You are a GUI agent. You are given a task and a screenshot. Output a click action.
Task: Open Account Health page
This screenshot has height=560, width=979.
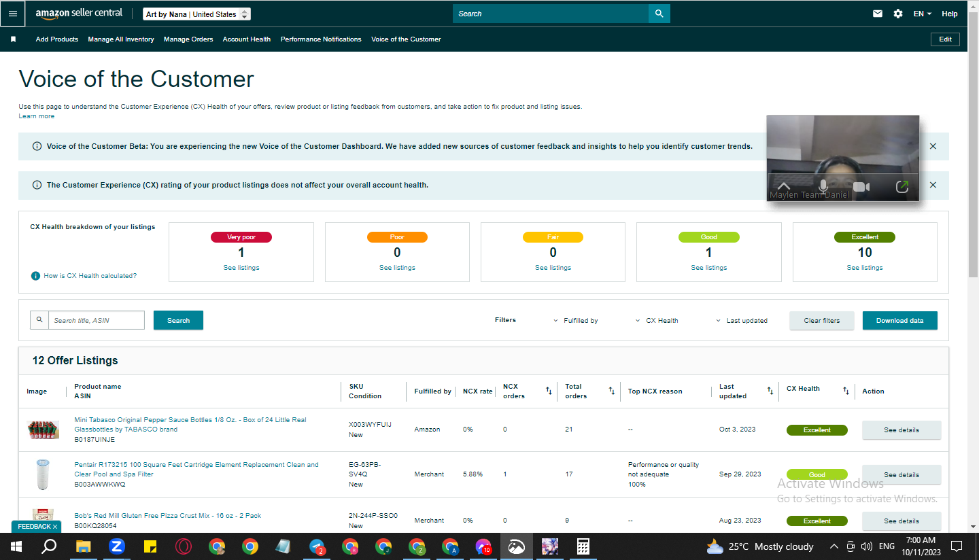[x=247, y=39]
